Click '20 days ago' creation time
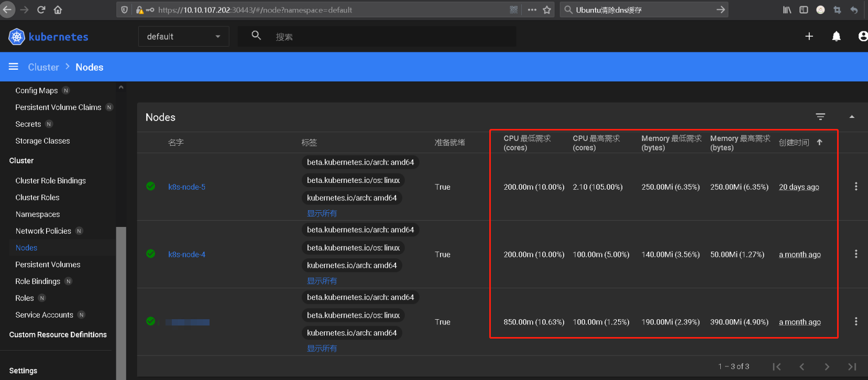The width and height of the screenshot is (868, 380). click(x=799, y=187)
